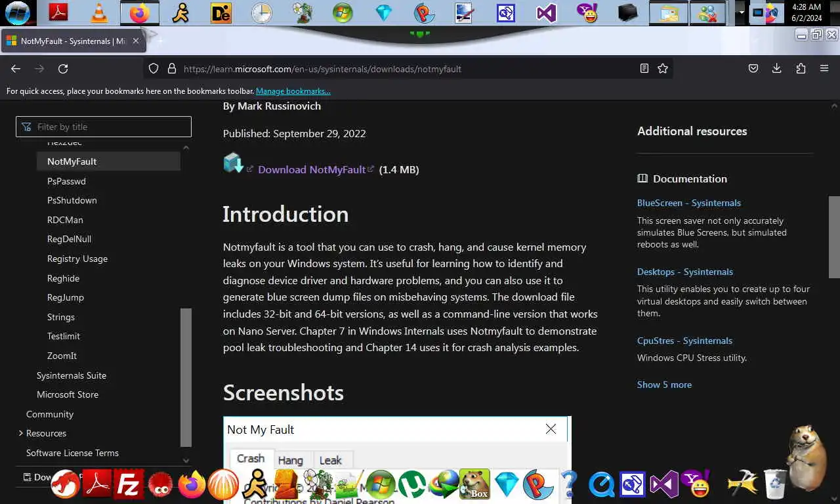Go back to previous page
The height and width of the screenshot is (504, 840).
(16, 68)
